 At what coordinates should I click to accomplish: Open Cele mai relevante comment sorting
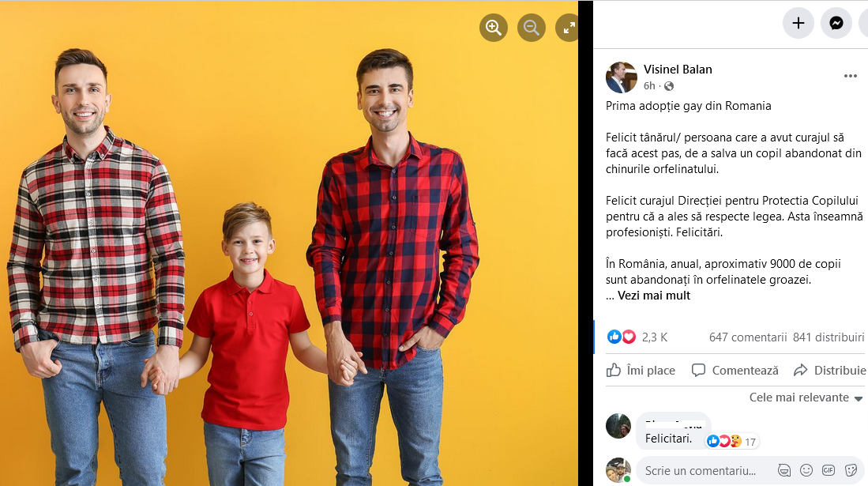(806, 397)
